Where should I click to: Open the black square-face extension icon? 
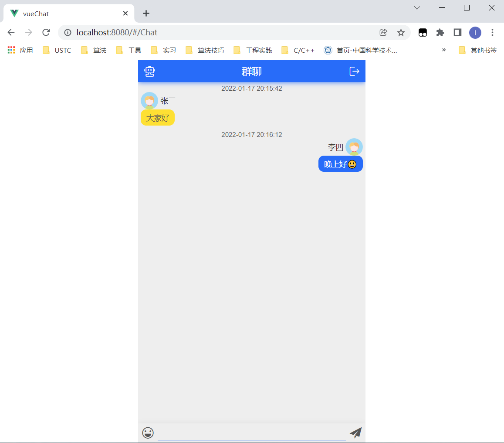pyautogui.click(x=423, y=33)
